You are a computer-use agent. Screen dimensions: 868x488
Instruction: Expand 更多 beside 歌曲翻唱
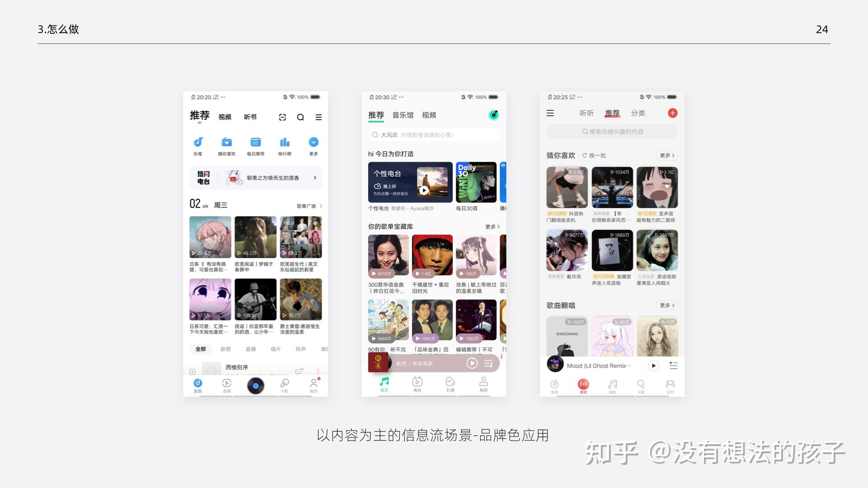click(667, 305)
